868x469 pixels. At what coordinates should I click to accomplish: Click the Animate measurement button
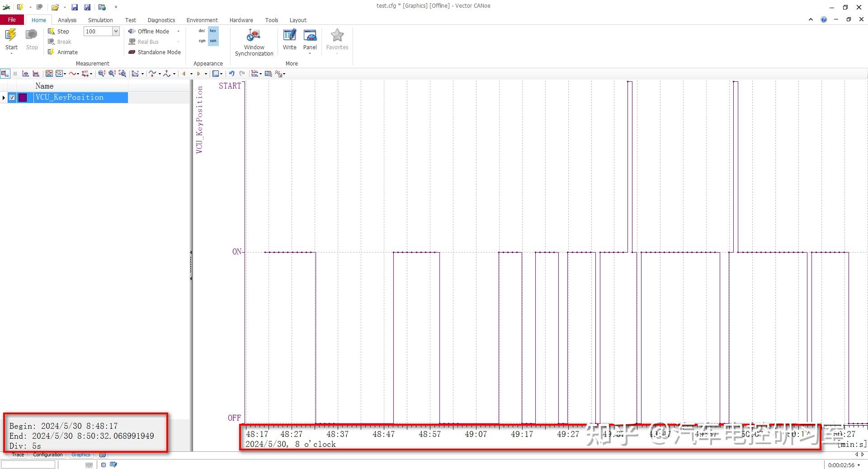pos(63,52)
